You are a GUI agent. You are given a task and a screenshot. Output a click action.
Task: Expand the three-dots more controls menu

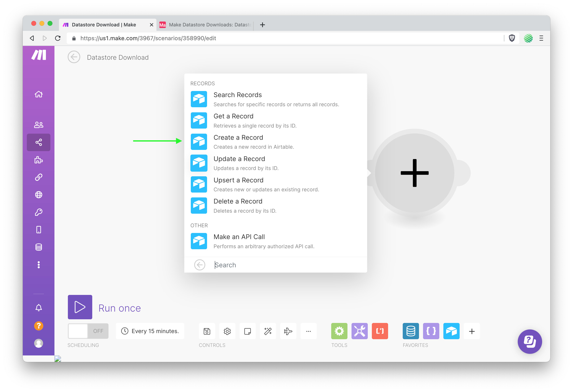click(308, 331)
